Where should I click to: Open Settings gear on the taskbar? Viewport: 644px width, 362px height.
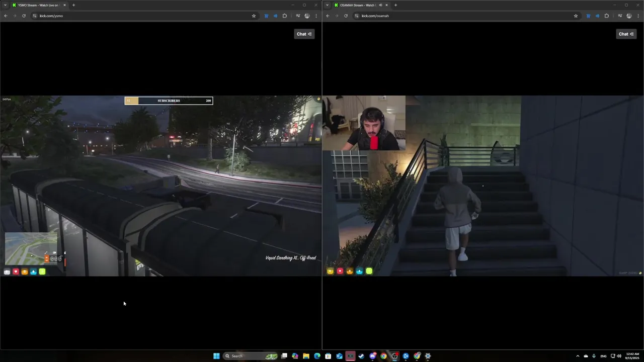click(428, 356)
